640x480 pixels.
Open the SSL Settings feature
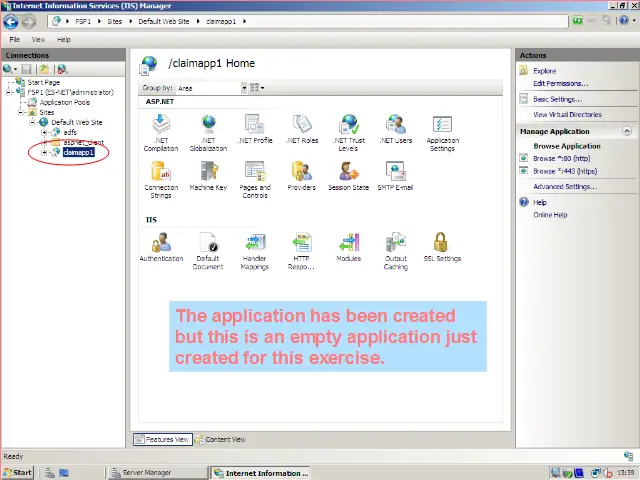[442, 243]
